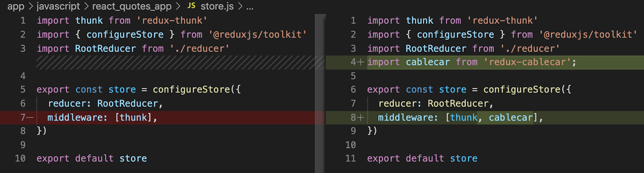This screenshot has height=173, width=644.
Task: Click the plus marker on added line 8
Action: point(361,117)
